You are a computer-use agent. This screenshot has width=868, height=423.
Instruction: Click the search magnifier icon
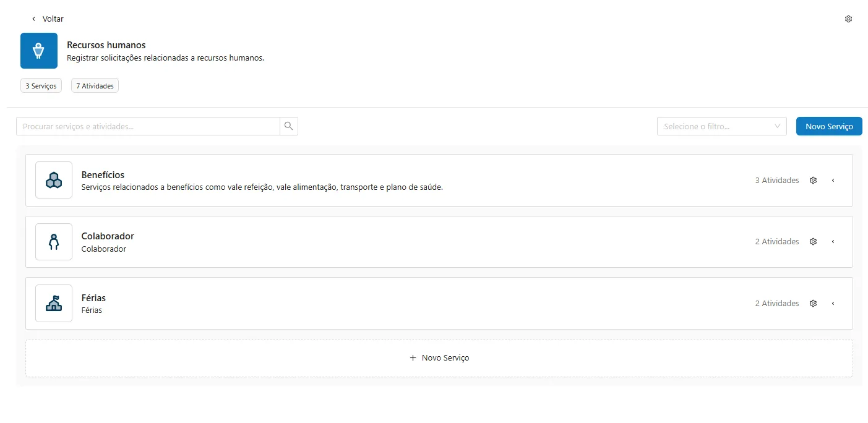[x=289, y=126]
